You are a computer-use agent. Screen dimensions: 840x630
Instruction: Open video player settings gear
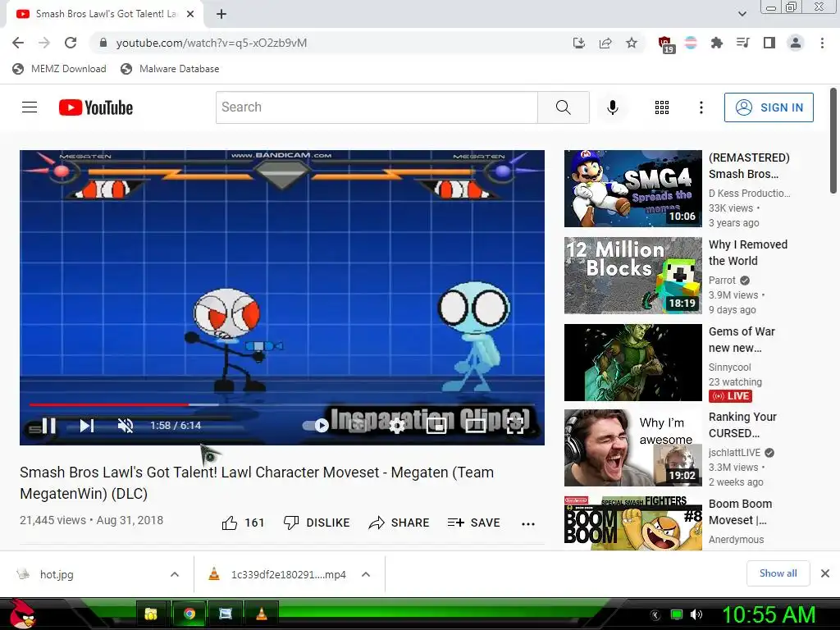pos(397,426)
